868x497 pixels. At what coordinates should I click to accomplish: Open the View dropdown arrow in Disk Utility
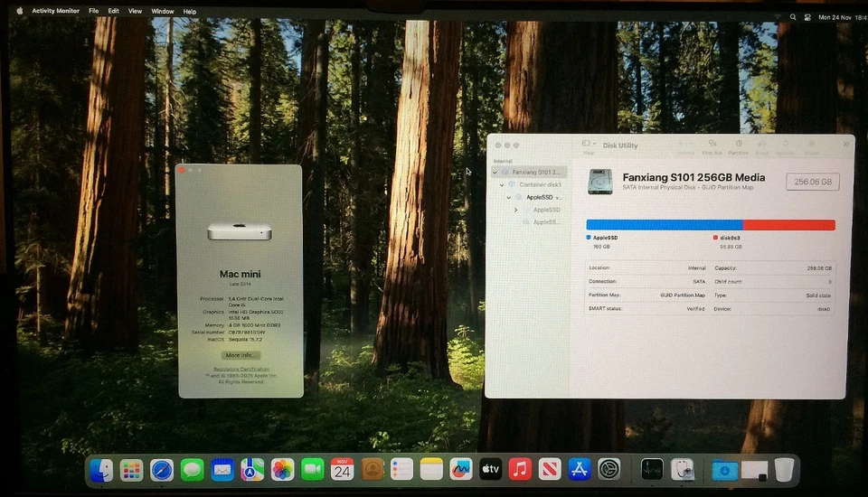coord(595,144)
